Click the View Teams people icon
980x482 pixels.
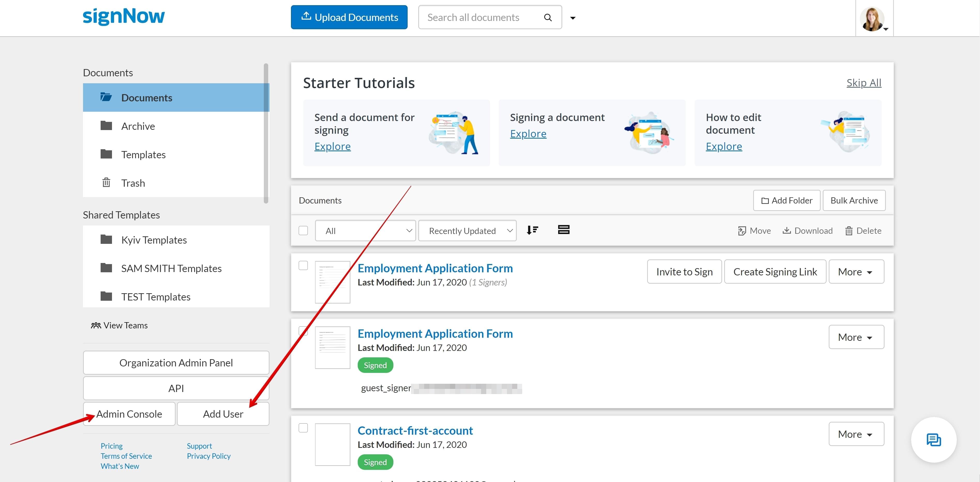tap(96, 325)
